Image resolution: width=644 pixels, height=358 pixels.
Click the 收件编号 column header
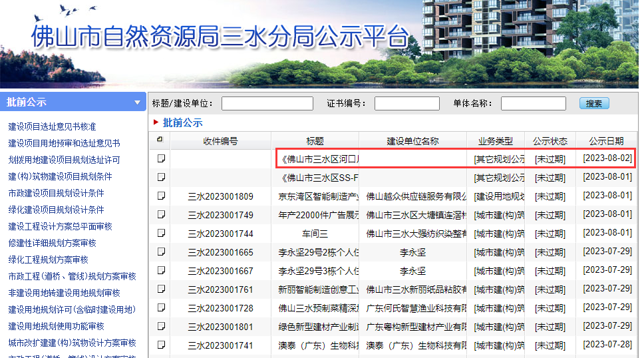[x=221, y=141]
